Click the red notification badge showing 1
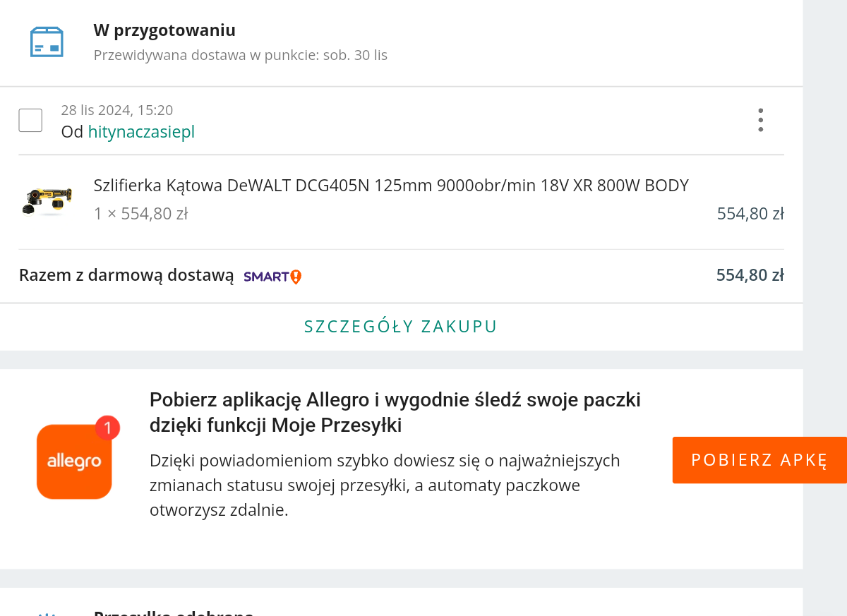 click(107, 428)
